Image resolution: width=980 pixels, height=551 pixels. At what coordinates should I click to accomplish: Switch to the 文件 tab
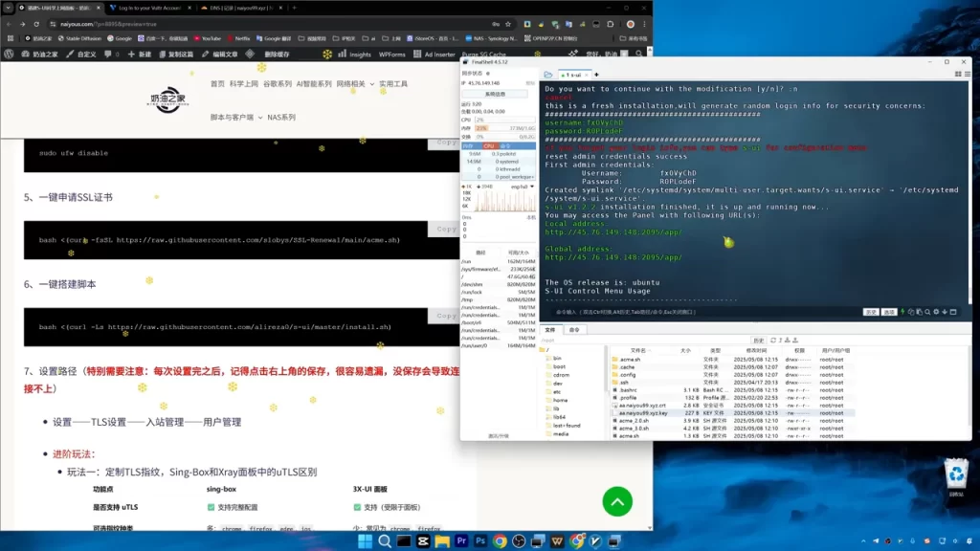point(550,330)
